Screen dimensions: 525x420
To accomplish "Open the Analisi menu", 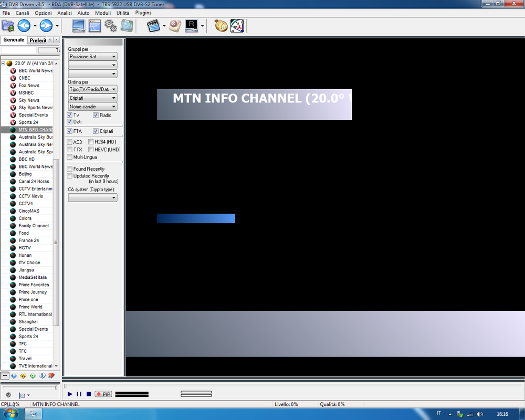I will tap(64, 13).
